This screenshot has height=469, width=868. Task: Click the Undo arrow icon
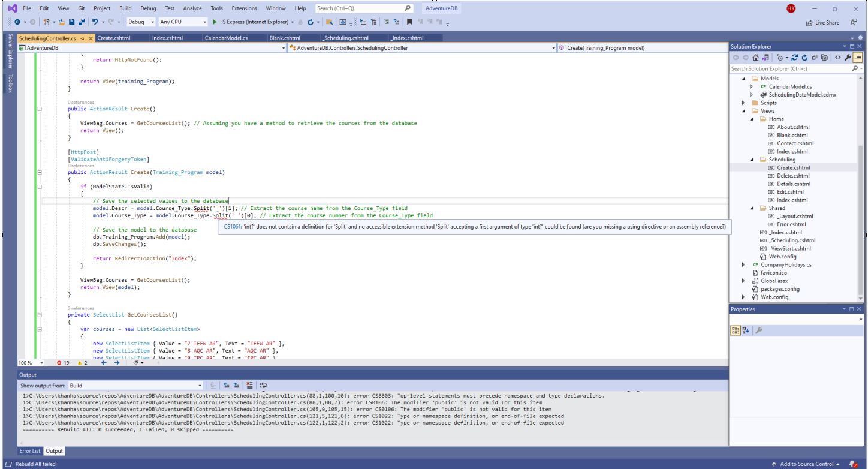pyautogui.click(x=95, y=22)
